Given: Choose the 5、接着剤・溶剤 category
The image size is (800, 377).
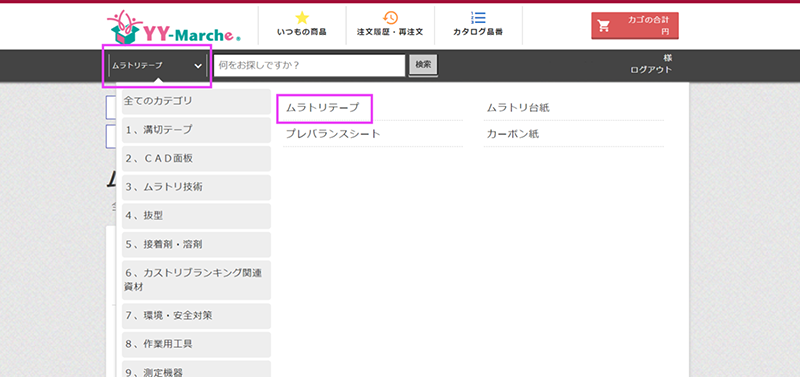Looking at the screenshot, I should [x=196, y=244].
